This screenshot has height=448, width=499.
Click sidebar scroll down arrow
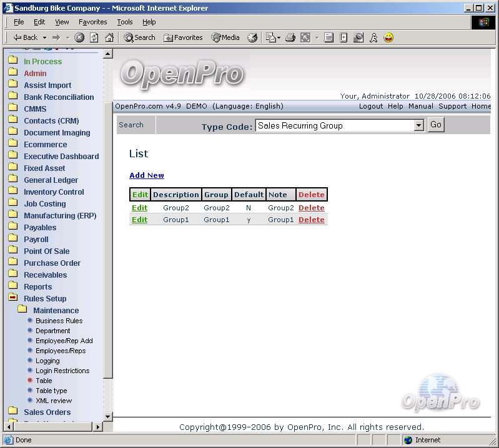[107, 416]
